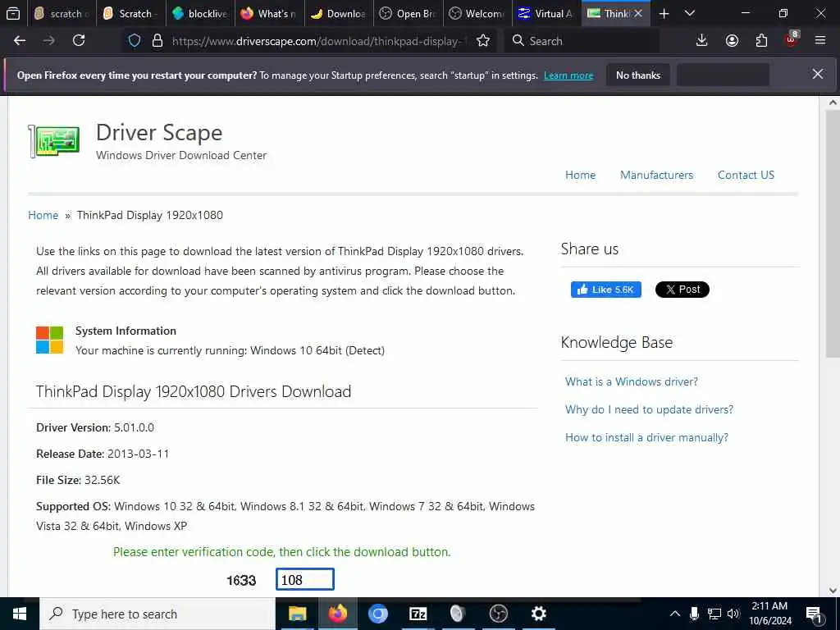Click the network tray icon
Viewport: 840px width, 630px height.
714,614
